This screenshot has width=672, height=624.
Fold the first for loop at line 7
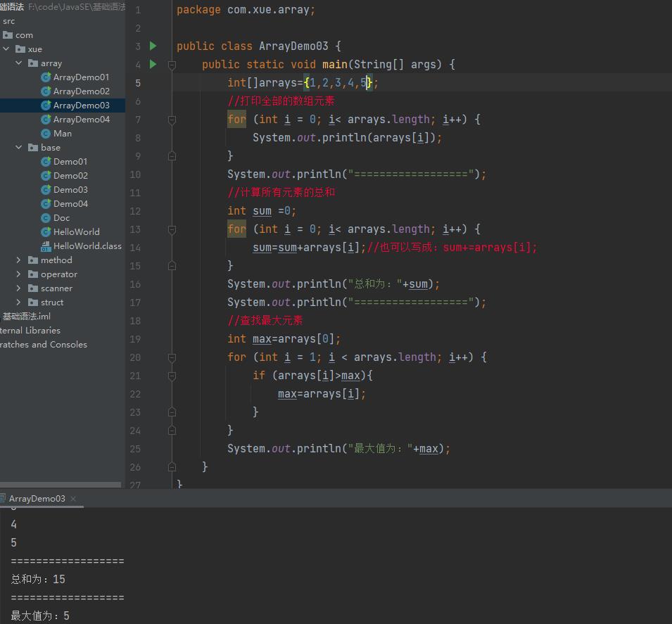pos(172,120)
